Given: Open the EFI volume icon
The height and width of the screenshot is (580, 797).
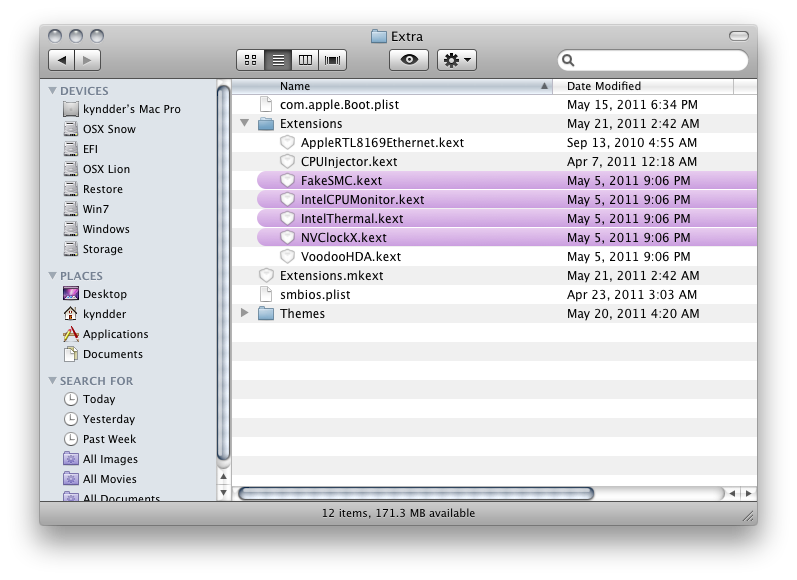Looking at the screenshot, I should [71, 149].
